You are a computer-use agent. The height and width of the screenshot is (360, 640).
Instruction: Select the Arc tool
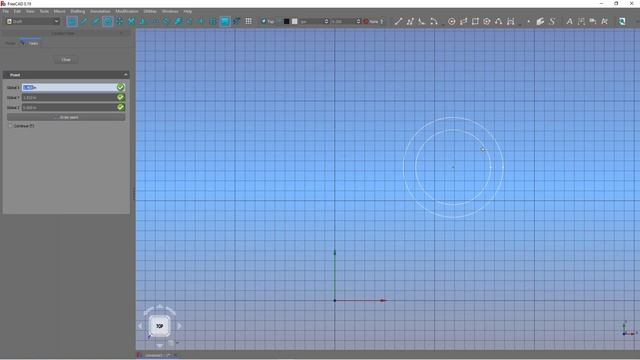tap(433, 21)
